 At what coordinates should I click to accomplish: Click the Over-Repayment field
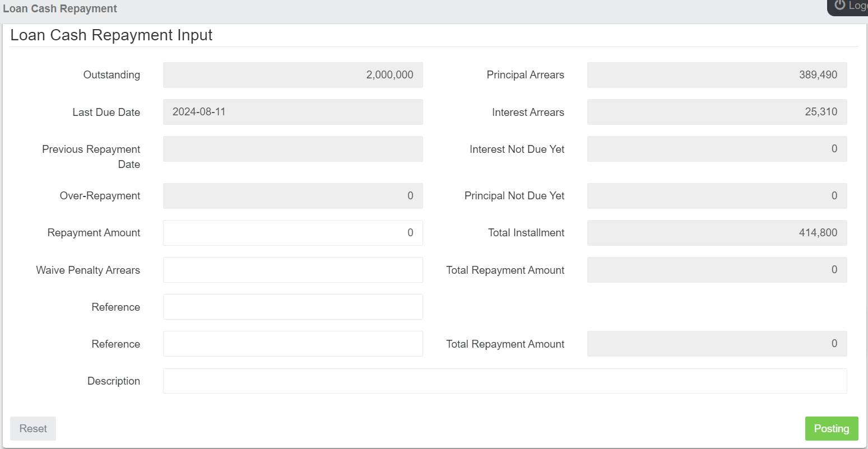point(291,195)
